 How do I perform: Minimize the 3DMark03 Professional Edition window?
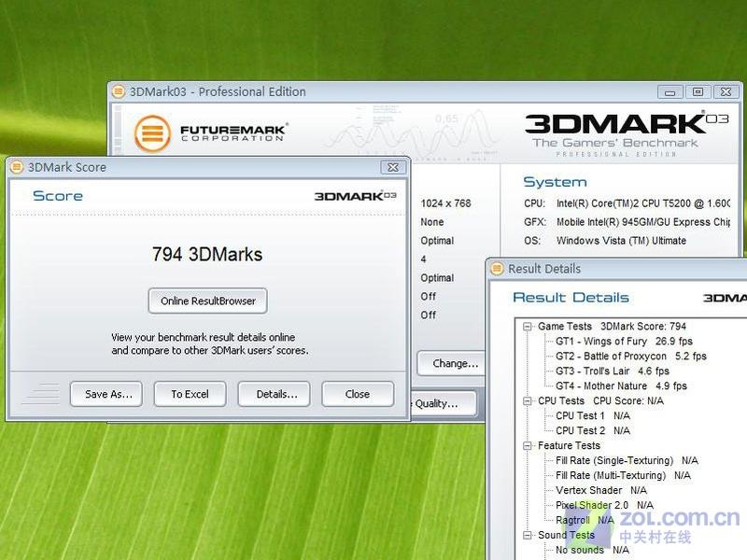[x=669, y=91]
